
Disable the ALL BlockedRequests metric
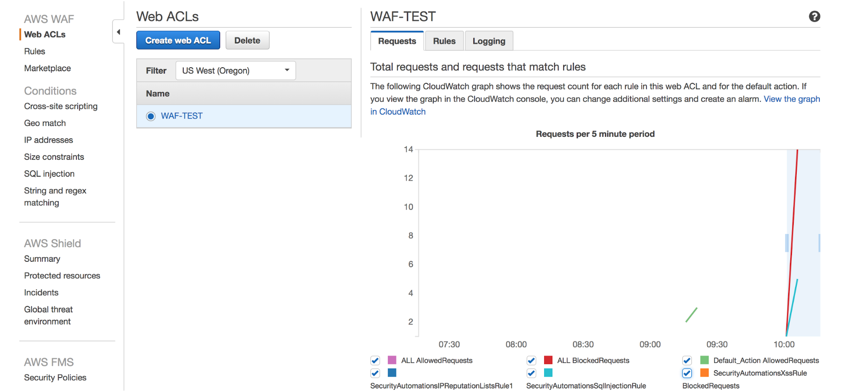[x=531, y=360]
